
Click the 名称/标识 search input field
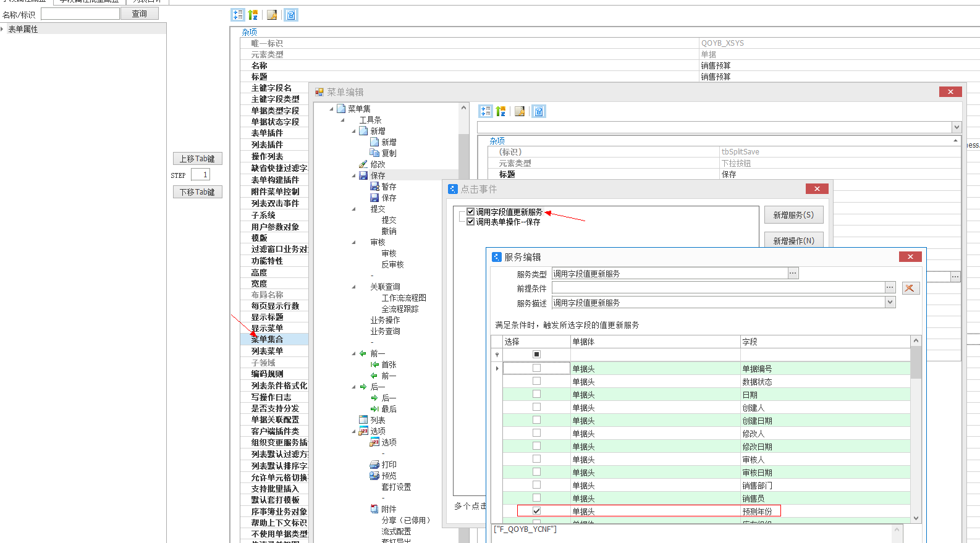pyautogui.click(x=80, y=14)
